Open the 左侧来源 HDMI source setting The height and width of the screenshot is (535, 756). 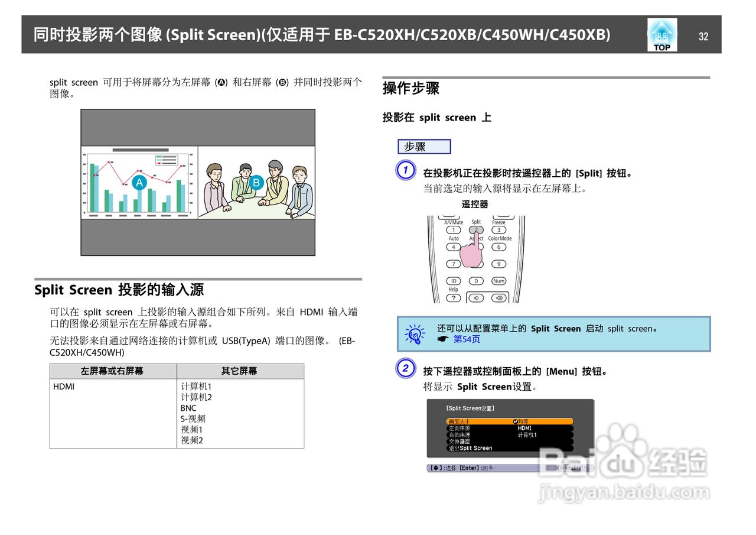point(461,428)
